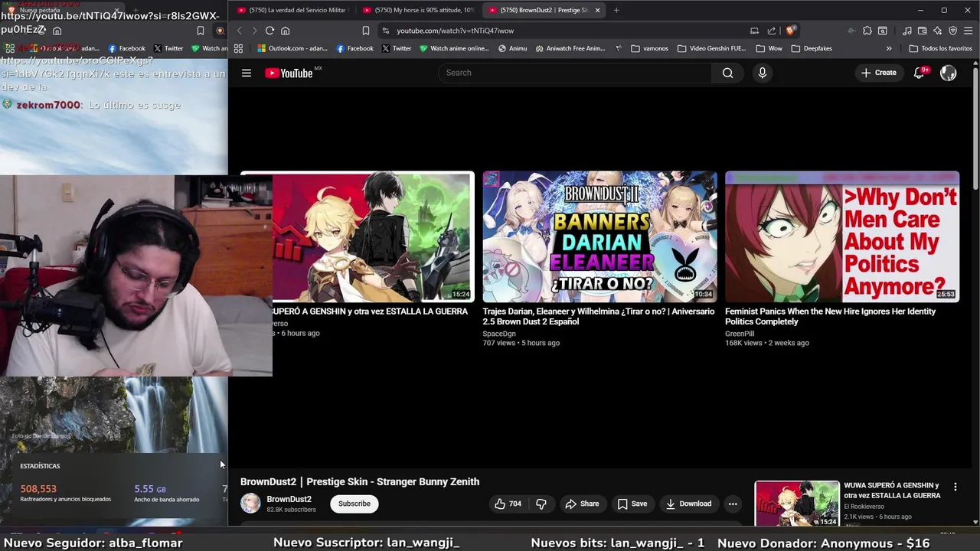Download the video using the Download button

tap(689, 504)
